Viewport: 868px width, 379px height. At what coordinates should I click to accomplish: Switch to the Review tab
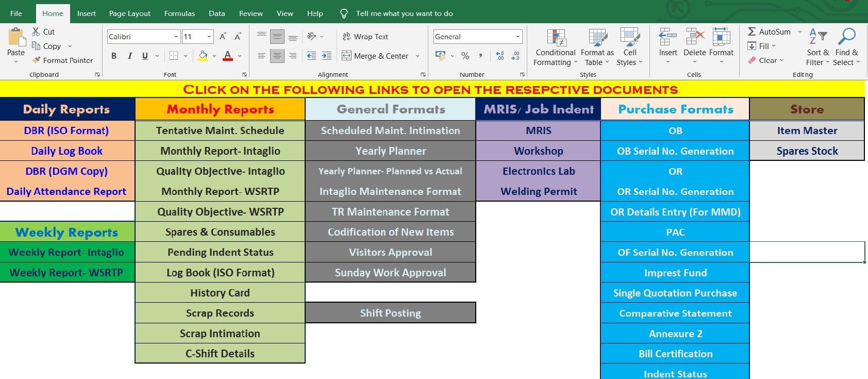[x=251, y=13]
